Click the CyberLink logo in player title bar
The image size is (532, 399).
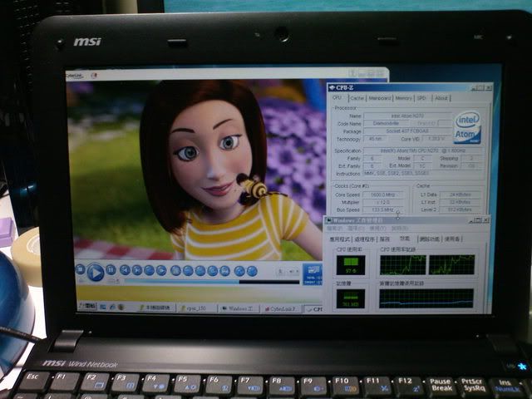tap(74, 76)
